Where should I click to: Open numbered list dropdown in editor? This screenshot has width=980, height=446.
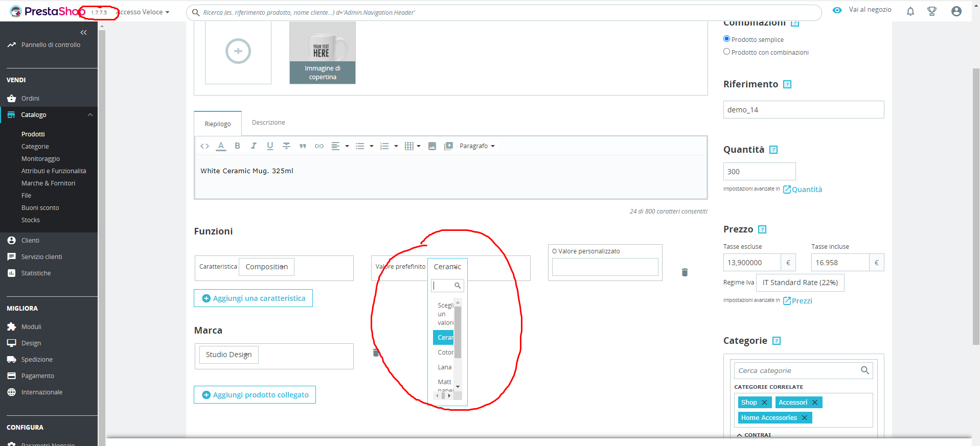[389, 146]
